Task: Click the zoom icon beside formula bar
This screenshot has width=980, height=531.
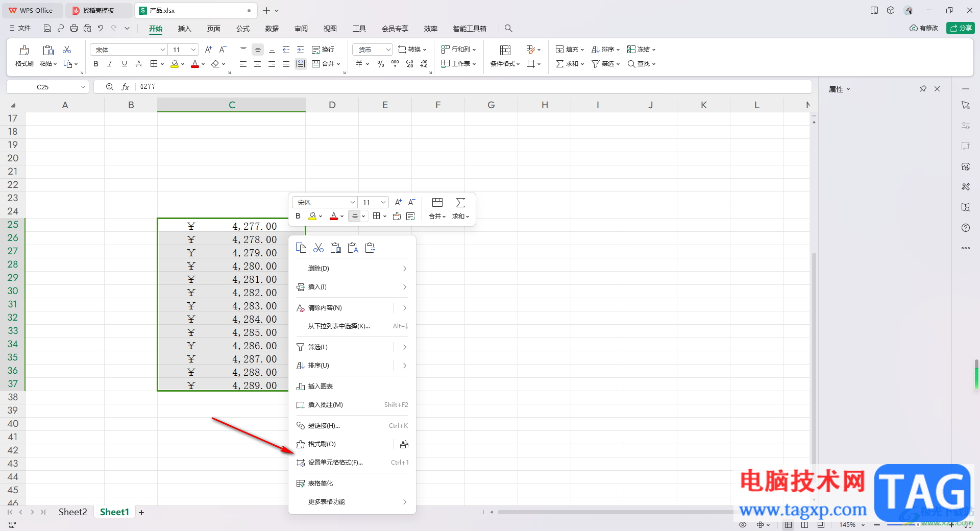Action: point(110,87)
